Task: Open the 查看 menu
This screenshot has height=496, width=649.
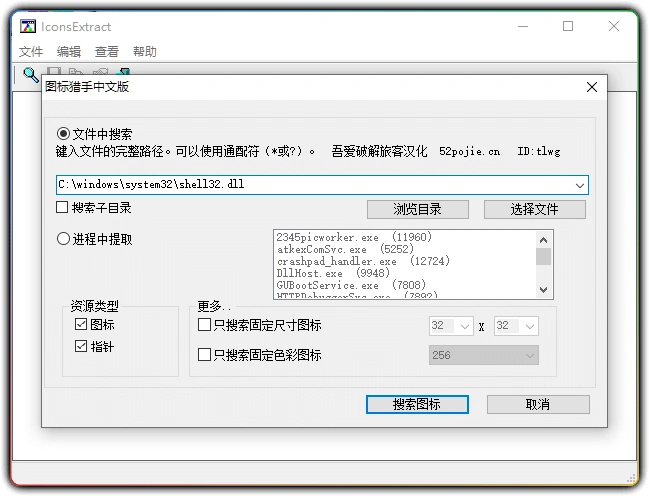Action: pyautogui.click(x=107, y=51)
